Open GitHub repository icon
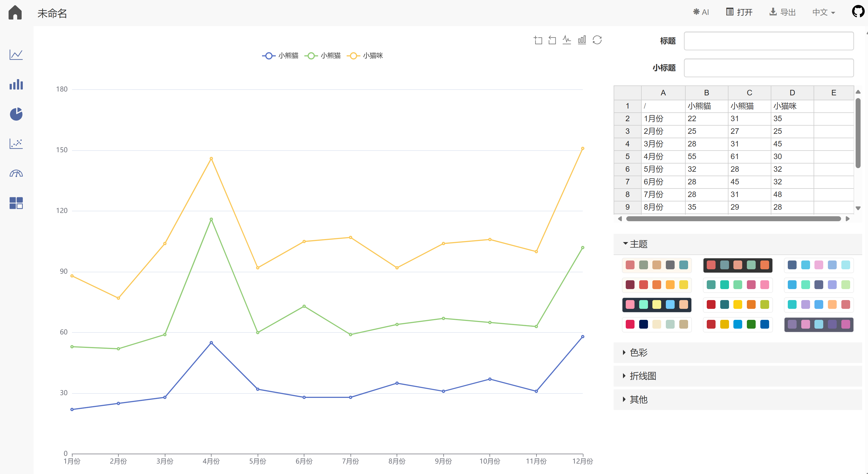Viewport: 868px width, 474px height. coord(858,12)
